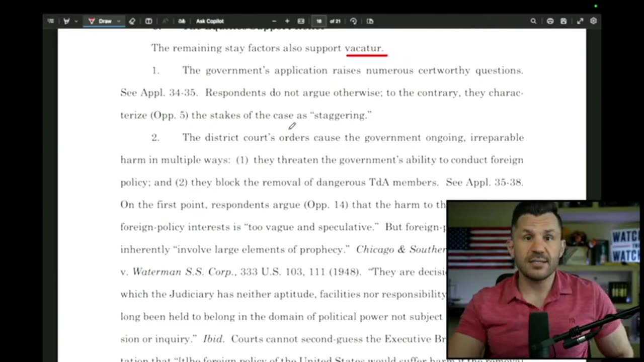644x362 pixels.
Task: Click the red-underlined word 'vacatur.'
Action: [364, 48]
